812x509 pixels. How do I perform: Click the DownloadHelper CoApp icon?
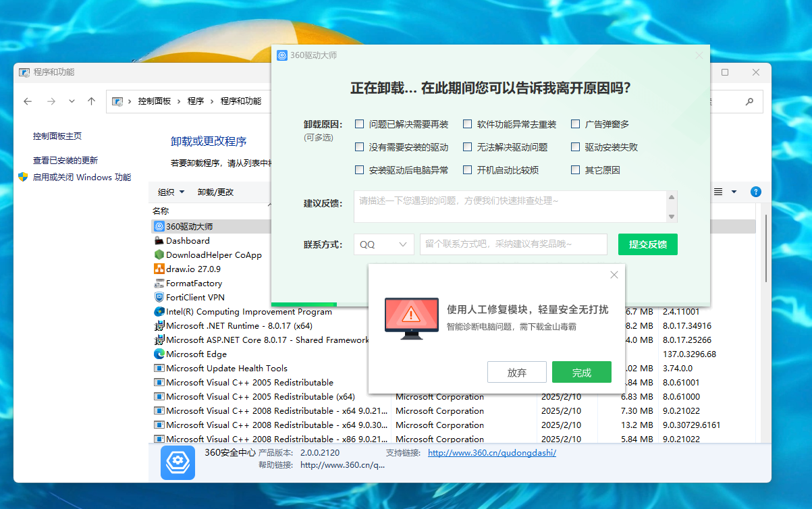pos(159,254)
